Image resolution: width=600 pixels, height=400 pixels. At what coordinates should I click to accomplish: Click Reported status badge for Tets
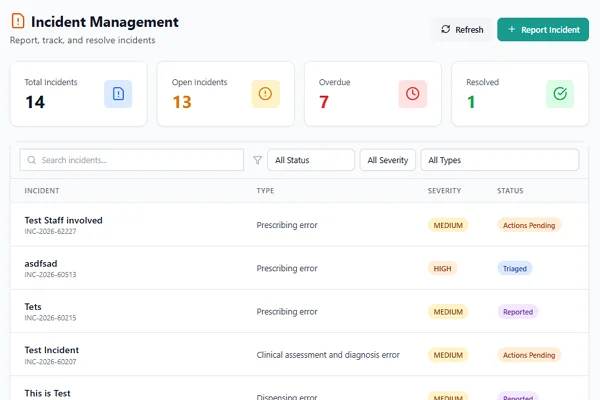point(518,312)
